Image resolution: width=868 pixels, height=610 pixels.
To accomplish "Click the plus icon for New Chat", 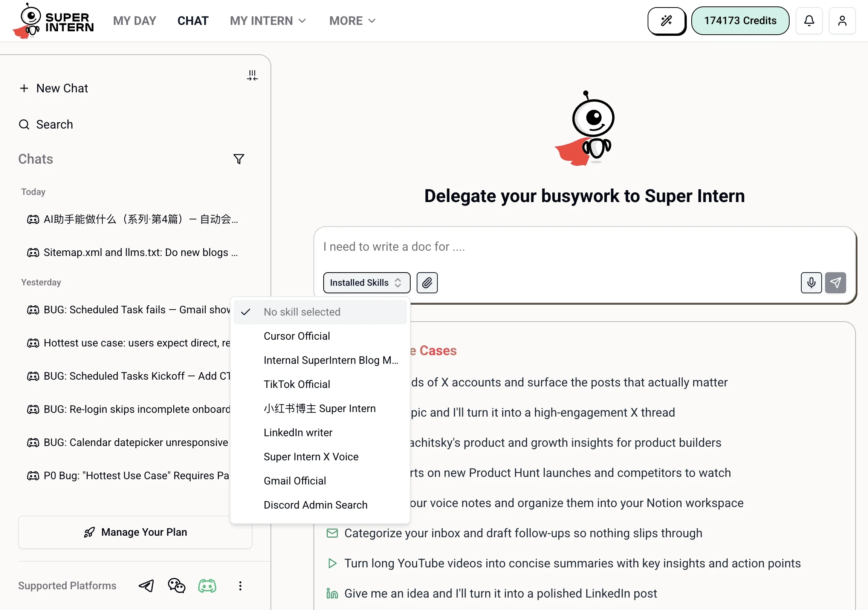I will 24,88.
